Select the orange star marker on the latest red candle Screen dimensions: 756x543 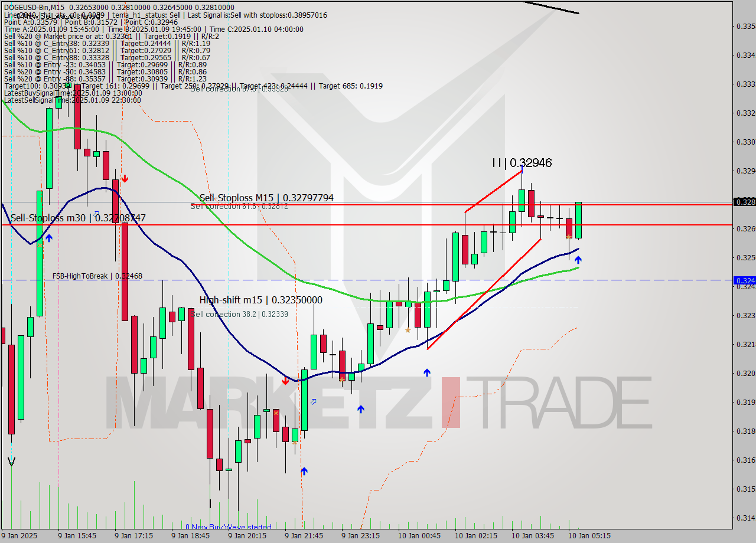[x=569, y=237]
